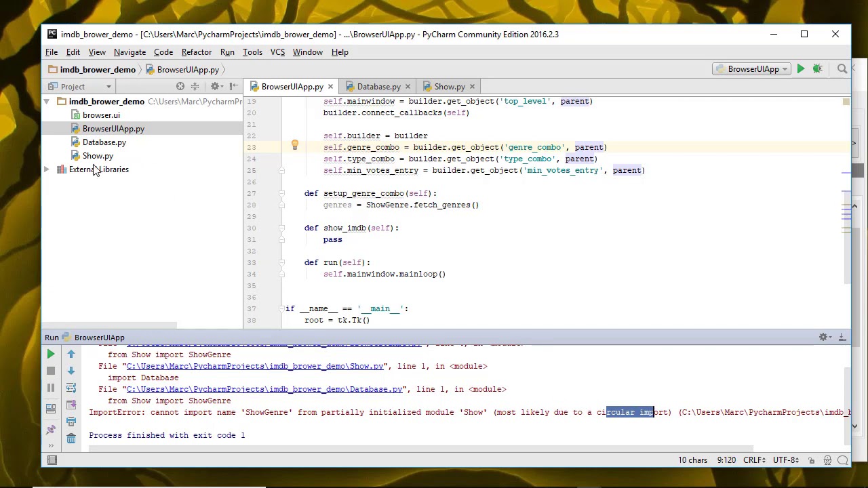Open the Tools menu

pos(252,52)
